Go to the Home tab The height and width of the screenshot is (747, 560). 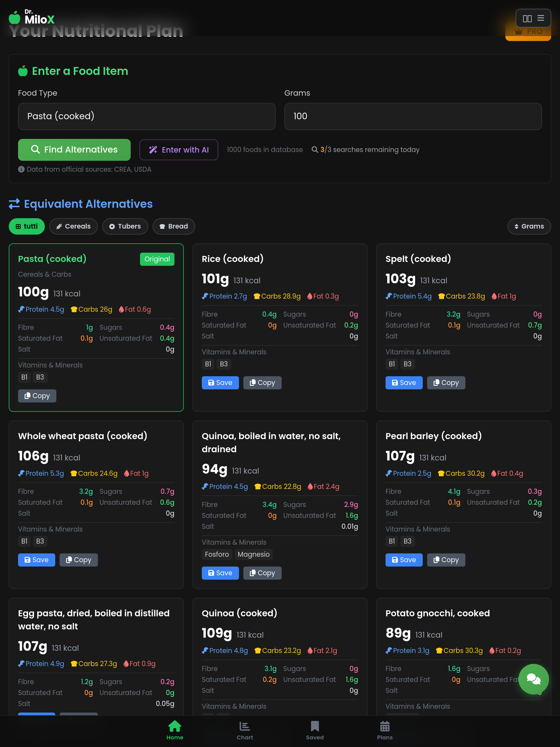click(175, 730)
